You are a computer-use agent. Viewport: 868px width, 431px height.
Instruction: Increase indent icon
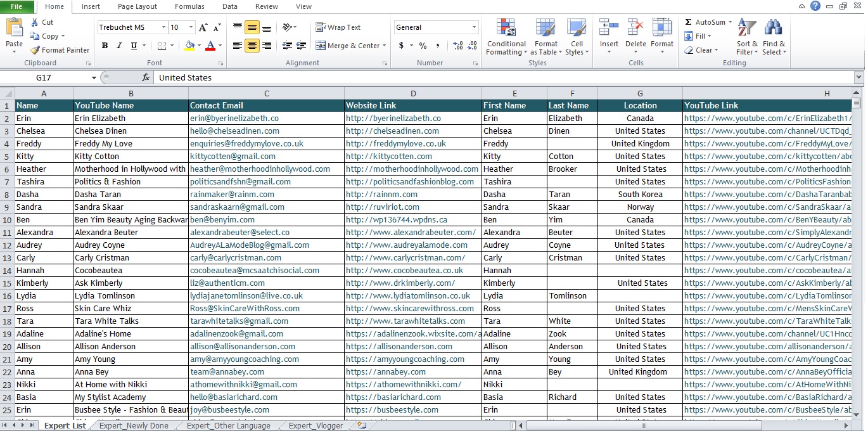[302, 46]
